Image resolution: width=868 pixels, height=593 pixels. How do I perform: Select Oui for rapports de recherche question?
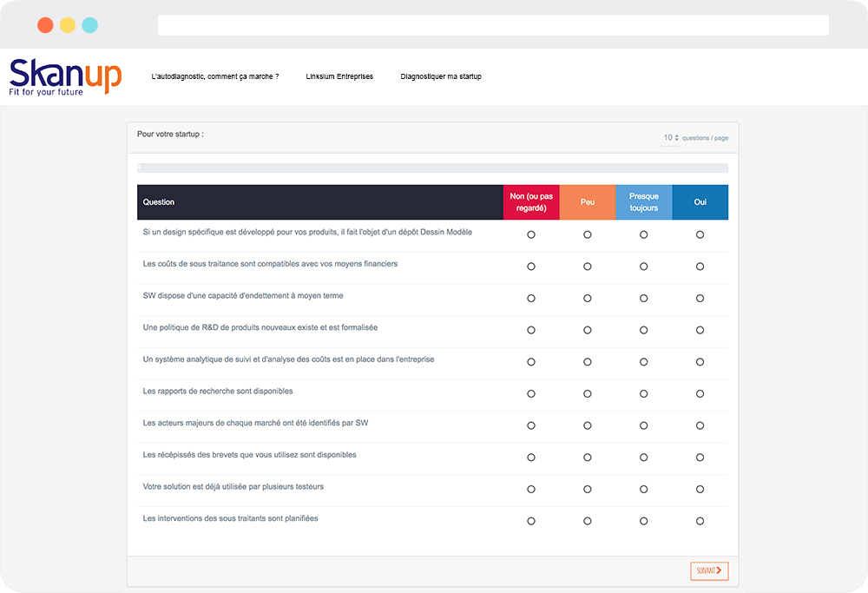[x=700, y=393]
